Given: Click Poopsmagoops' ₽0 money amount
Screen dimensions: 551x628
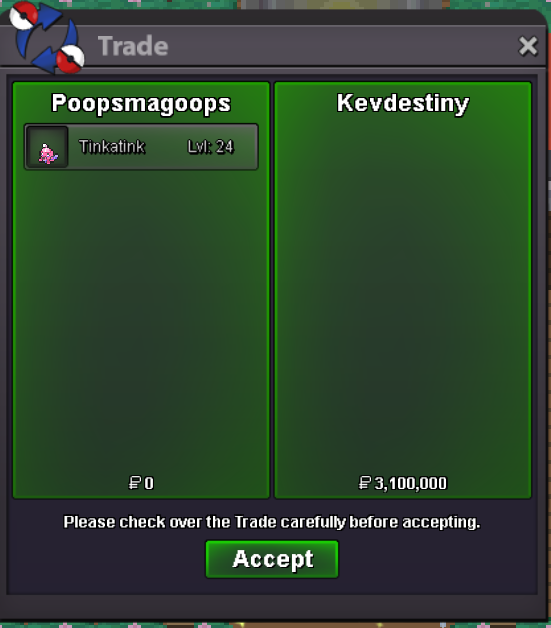Looking at the screenshot, I should [141, 483].
